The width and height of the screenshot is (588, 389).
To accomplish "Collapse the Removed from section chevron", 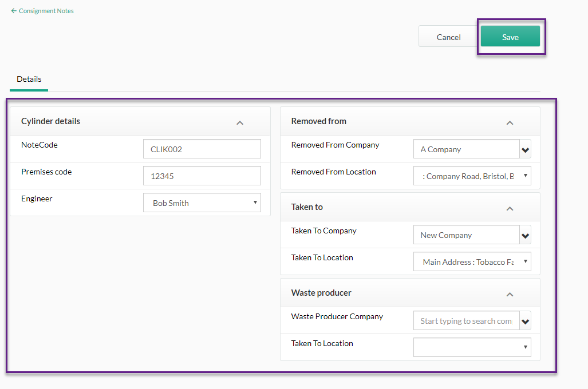I will 509,122.
